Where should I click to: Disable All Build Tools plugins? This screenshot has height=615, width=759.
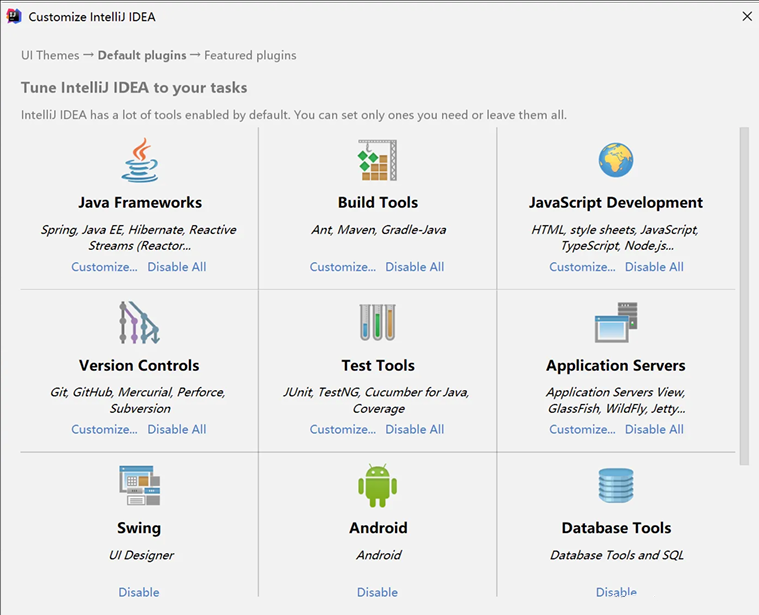[x=415, y=267]
